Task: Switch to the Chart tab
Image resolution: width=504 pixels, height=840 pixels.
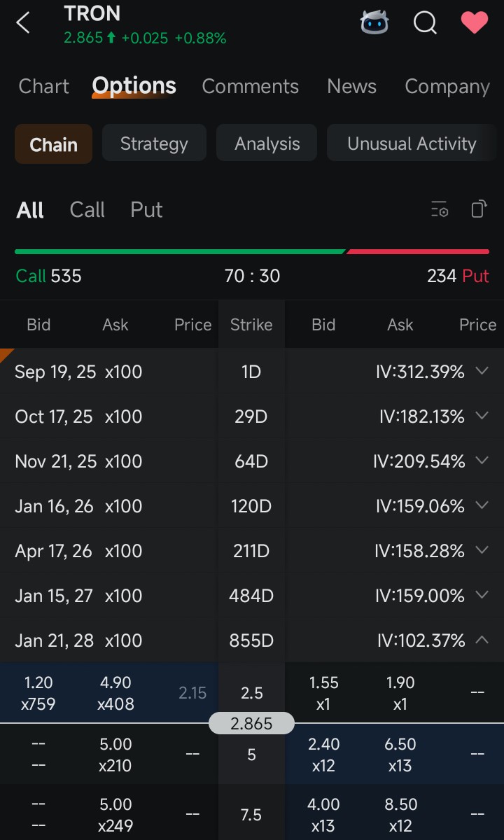Action: tap(43, 86)
